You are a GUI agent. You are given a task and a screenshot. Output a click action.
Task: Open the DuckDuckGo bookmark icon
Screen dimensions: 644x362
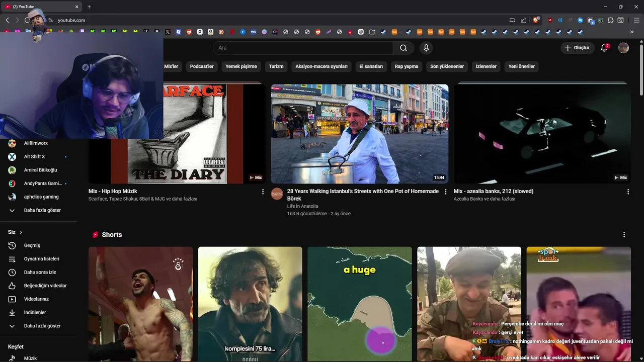(x=221, y=32)
